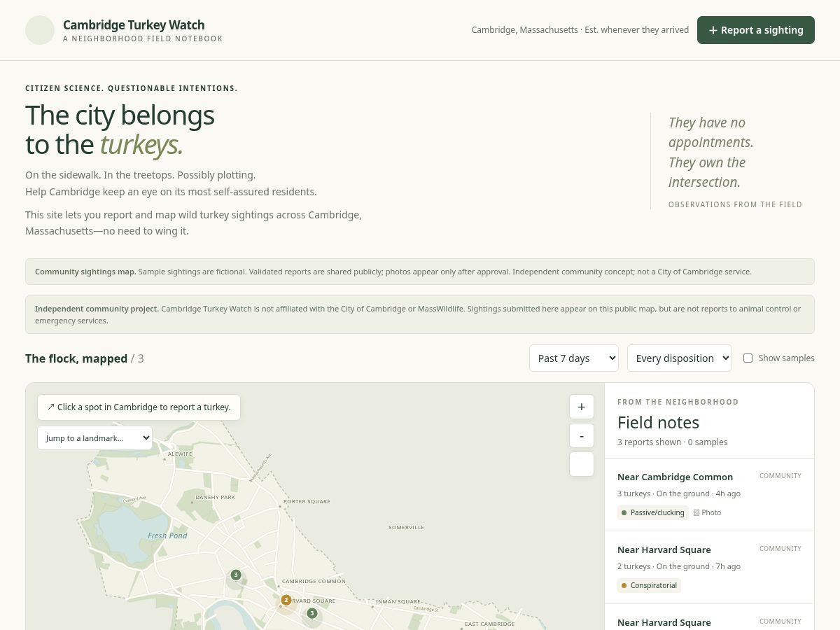Click the Danehy Park map label
Viewport: 840px width, 630px height.
click(215, 497)
